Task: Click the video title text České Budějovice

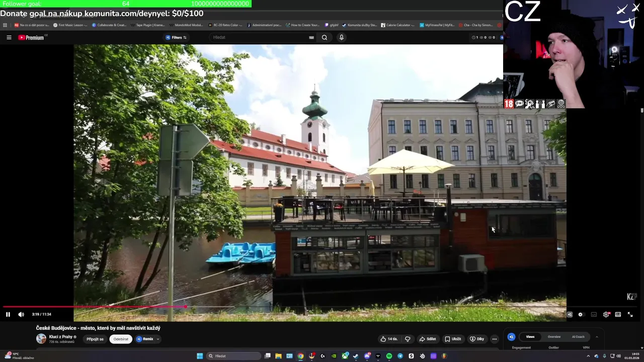Action: (98, 328)
